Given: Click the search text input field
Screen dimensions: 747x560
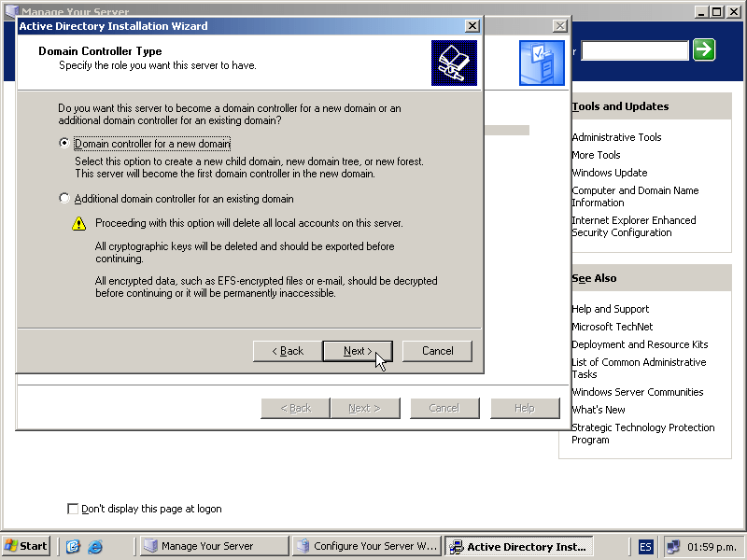Looking at the screenshot, I should tap(634, 50).
